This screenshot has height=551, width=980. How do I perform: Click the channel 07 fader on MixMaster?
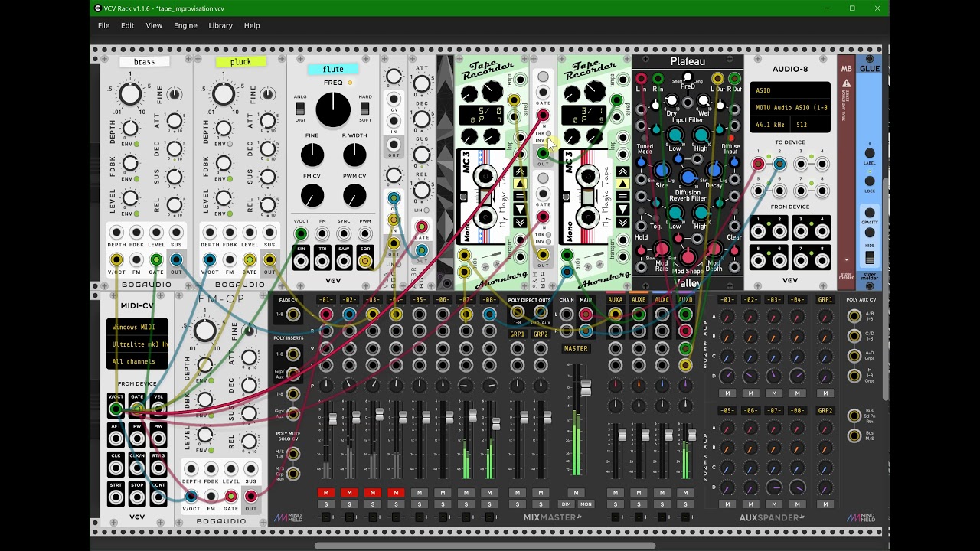472,416
